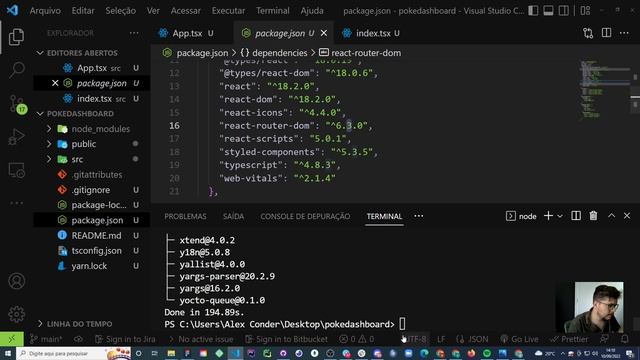This screenshot has height=360, width=640.
Task: Open editor more actions ellipsis
Action: 624,33
